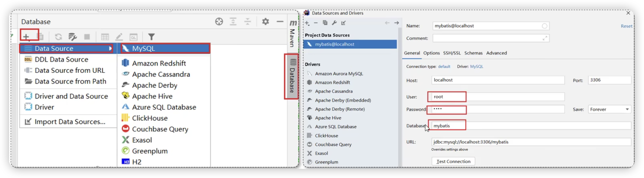Switch to the General tab
The image size is (644, 178).
[x=412, y=53]
